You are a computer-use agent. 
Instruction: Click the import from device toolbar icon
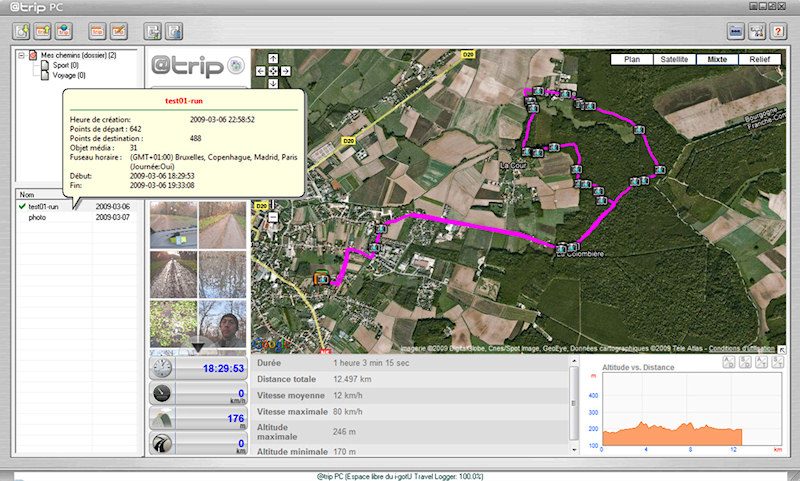coord(21,31)
